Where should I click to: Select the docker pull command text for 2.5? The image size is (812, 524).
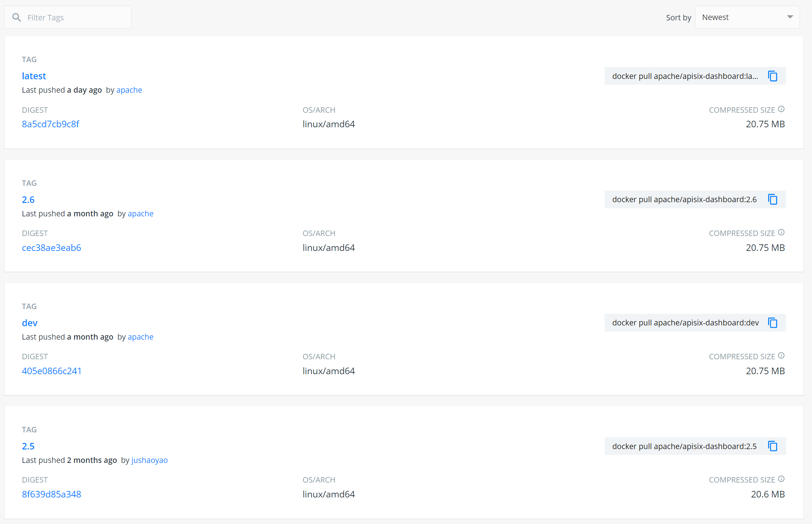684,446
